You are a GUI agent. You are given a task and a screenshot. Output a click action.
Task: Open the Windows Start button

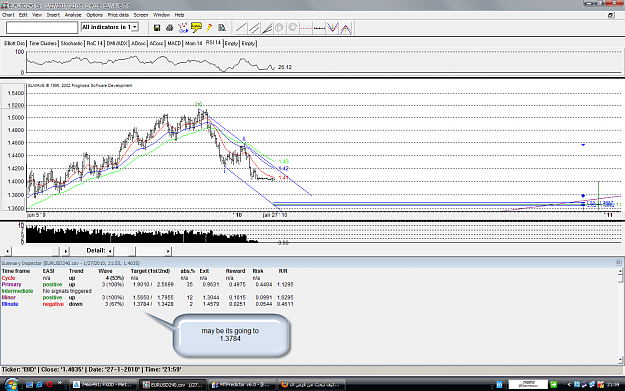(x=11, y=385)
